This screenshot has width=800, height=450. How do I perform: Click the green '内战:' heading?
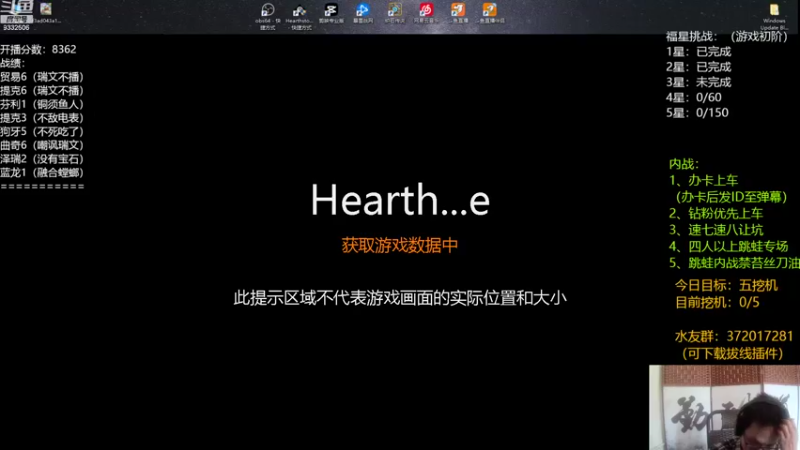point(684,164)
